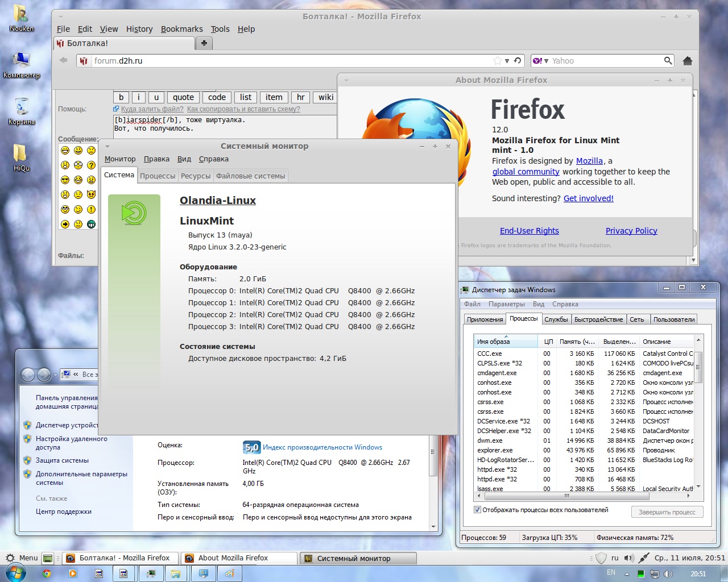Toggle show processes from all users checkbox

[478, 510]
